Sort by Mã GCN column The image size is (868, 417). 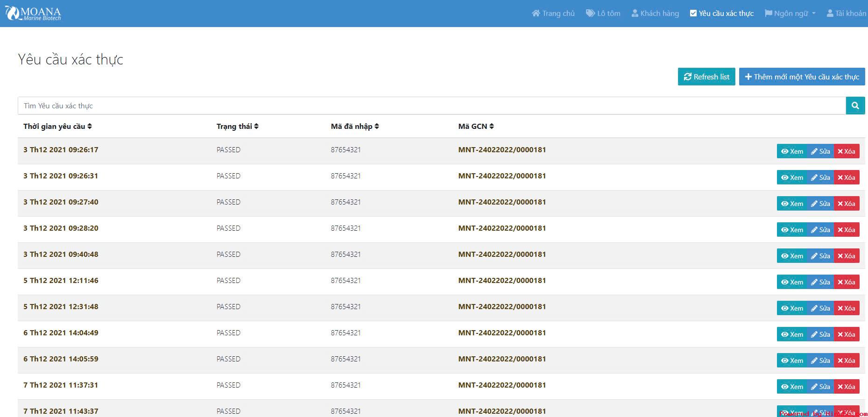[476, 127]
